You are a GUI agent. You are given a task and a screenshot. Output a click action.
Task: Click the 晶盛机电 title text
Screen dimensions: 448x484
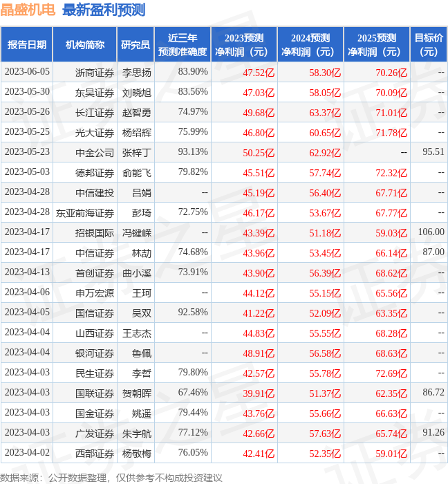(x=28, y=10)
